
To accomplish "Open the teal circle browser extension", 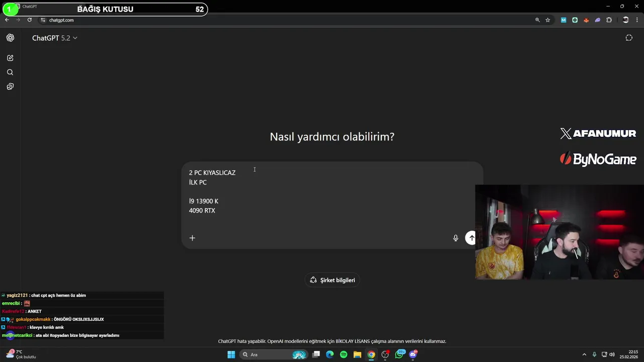I will pyautogui.click(x=575, y=20).
